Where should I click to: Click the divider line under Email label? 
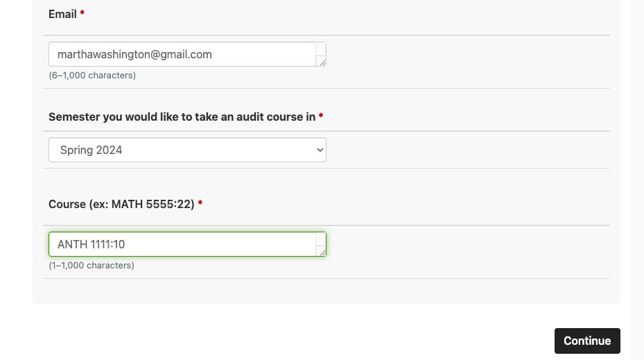tap(327, 35)
